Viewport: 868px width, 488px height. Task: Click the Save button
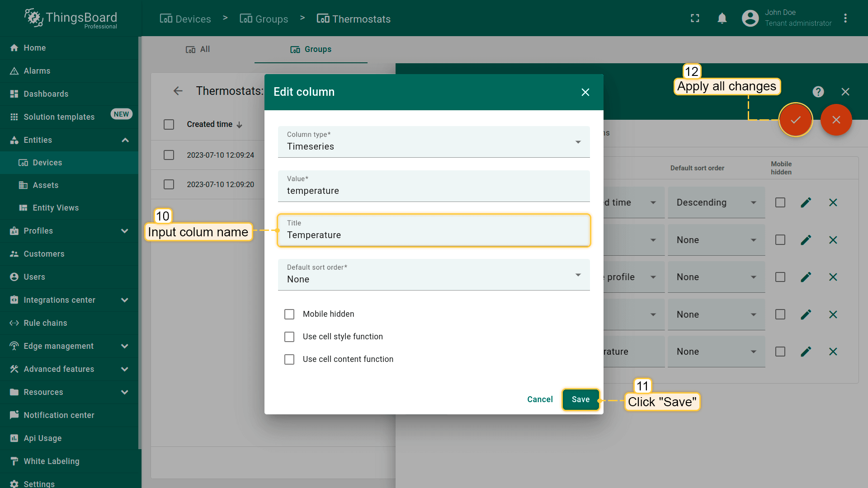coord(580,399)
